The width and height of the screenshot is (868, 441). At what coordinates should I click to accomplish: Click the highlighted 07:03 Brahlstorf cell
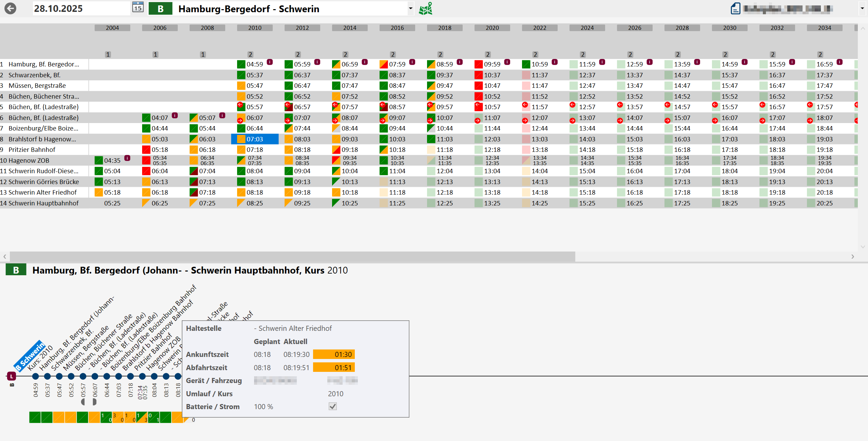tap(255, 139)
